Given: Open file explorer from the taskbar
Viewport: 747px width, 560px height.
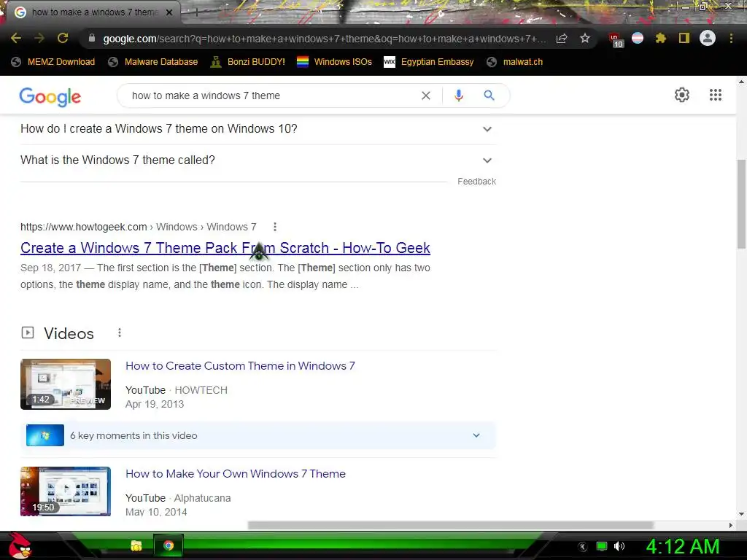Looking at the screenshot, I should [136, 545].
